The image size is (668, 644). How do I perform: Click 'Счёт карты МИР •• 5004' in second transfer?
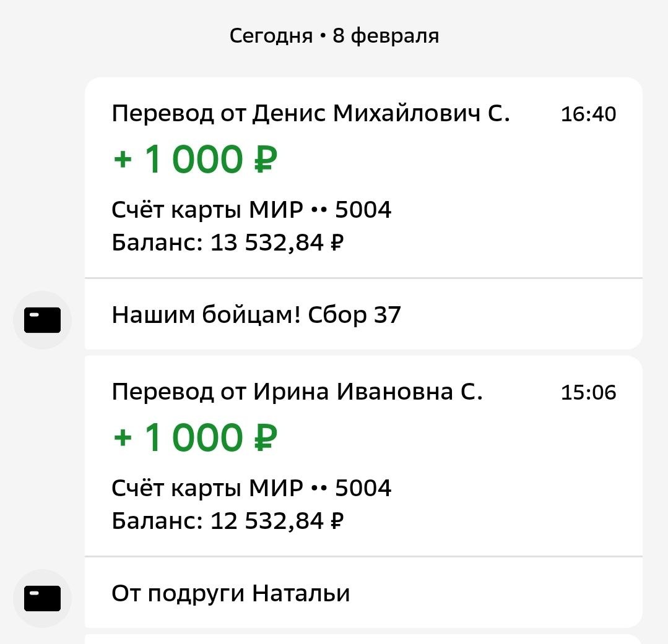click(251, 489)
